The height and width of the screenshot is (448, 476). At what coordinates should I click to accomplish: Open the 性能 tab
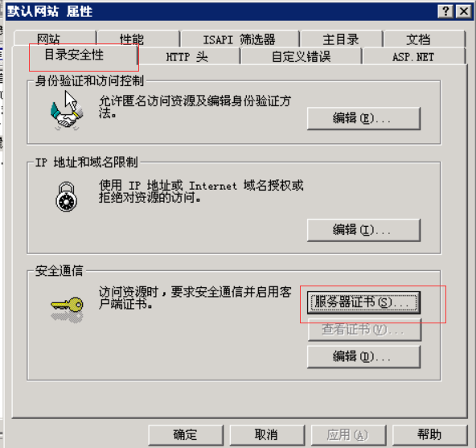138,39
